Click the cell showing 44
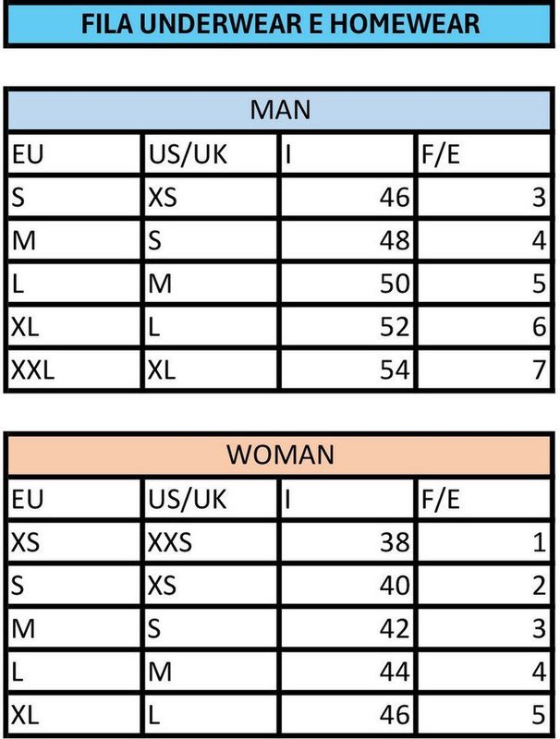Screen dimensions: 560x739 tap(347, 672)
